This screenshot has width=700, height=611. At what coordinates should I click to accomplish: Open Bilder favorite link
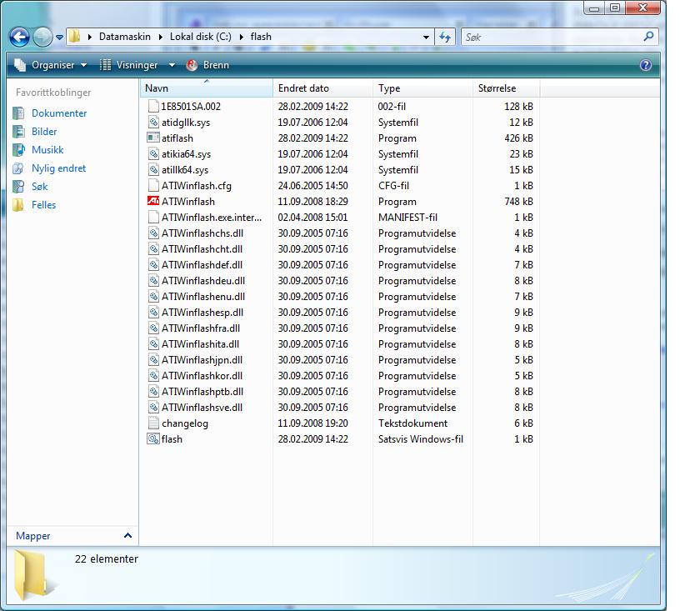44,132
